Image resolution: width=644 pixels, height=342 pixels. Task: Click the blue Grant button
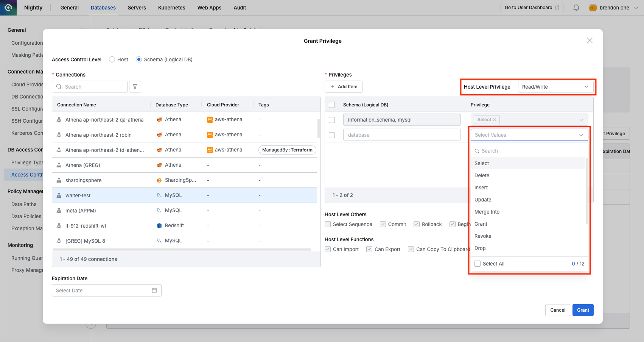click(x=583, y=310)
